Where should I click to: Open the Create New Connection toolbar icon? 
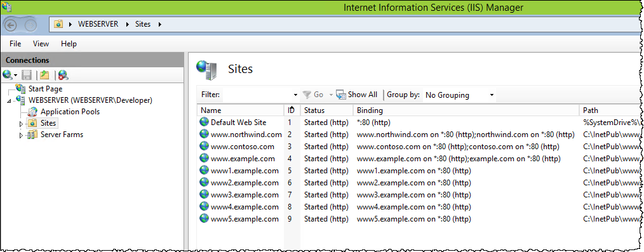[x=8, y=75]
